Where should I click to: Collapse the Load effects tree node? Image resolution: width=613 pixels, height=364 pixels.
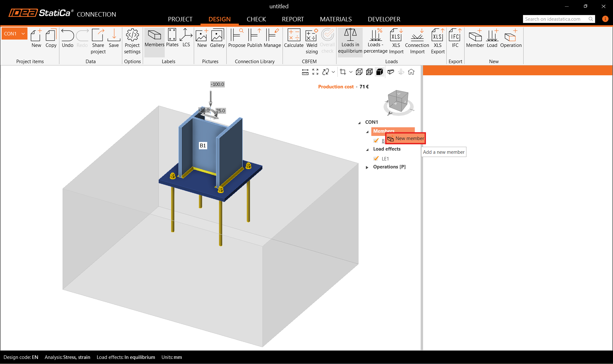pyautogui.click(x=367, y=149)
